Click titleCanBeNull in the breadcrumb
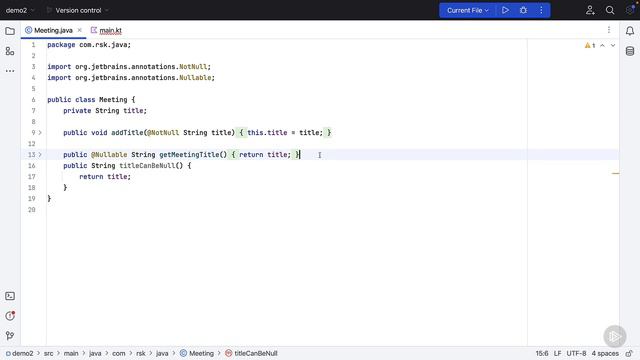640x360 pixels. pyautogui.click(x=251, y=353)
